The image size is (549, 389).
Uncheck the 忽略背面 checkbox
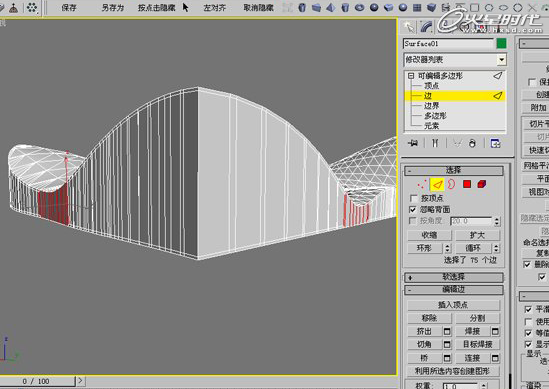(x=413, y=210)
